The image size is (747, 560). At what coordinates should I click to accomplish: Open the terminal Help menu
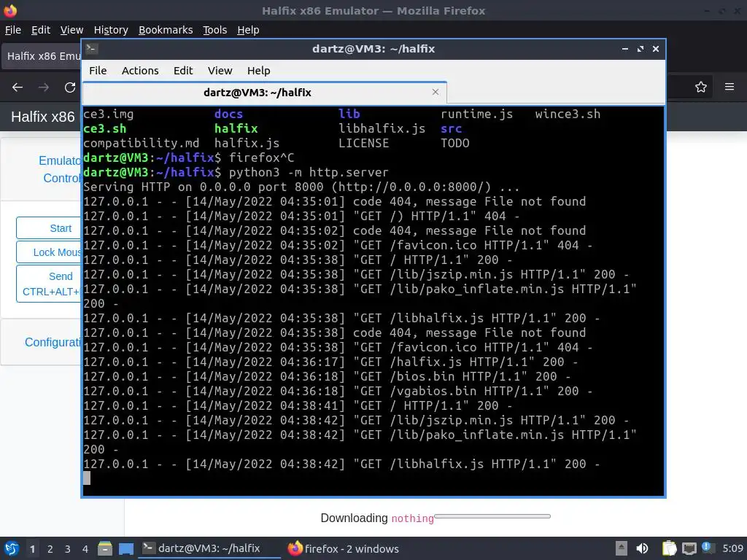coord(259,71)
